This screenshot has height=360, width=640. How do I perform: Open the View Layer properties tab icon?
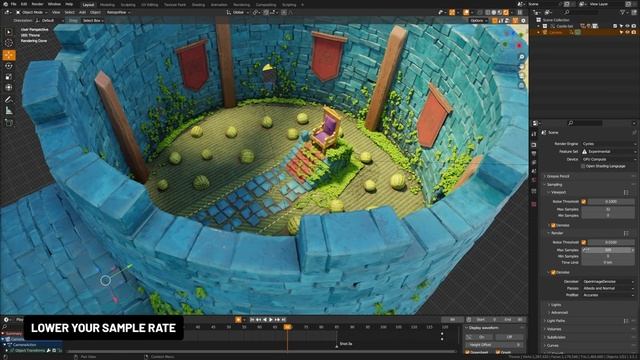pos(534,162)
